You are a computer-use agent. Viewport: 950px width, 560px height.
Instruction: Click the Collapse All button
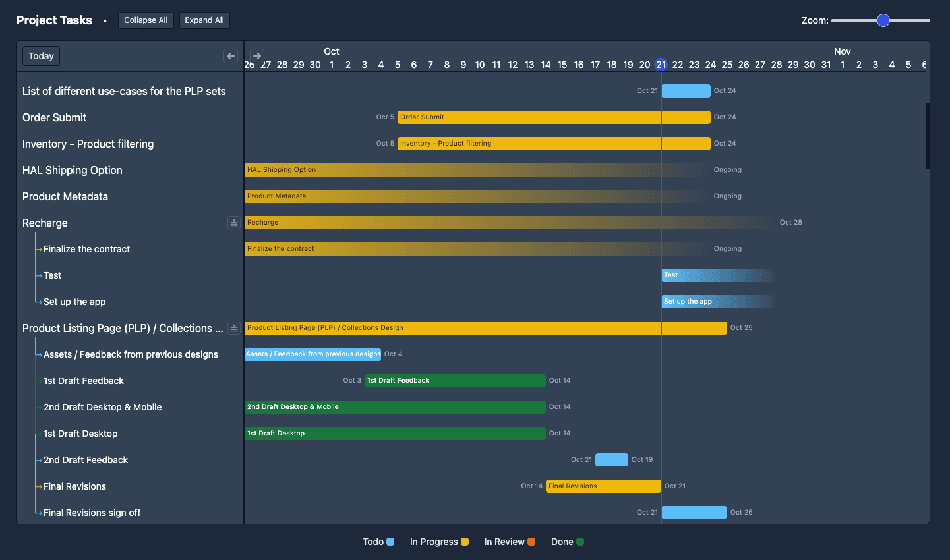pyautogui.click(x=146, y=20)
